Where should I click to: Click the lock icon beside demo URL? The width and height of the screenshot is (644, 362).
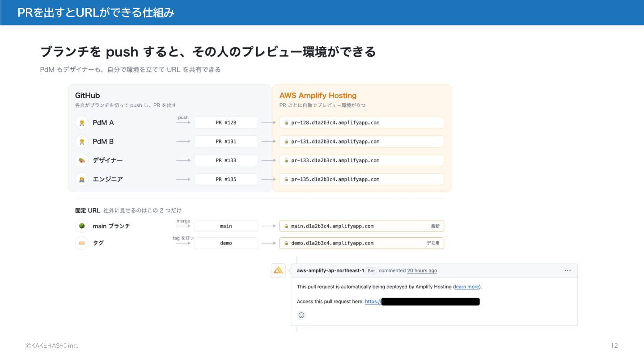(x=286, y=243)
